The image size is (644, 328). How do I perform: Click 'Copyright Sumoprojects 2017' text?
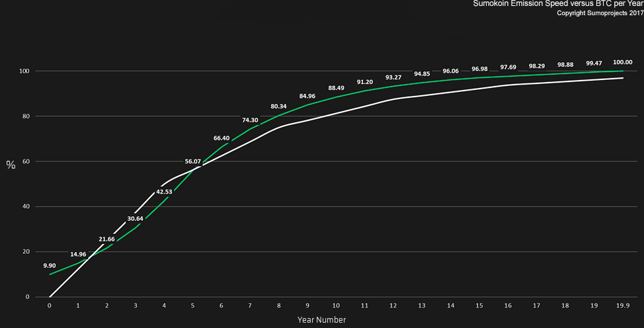pos(600,13)
